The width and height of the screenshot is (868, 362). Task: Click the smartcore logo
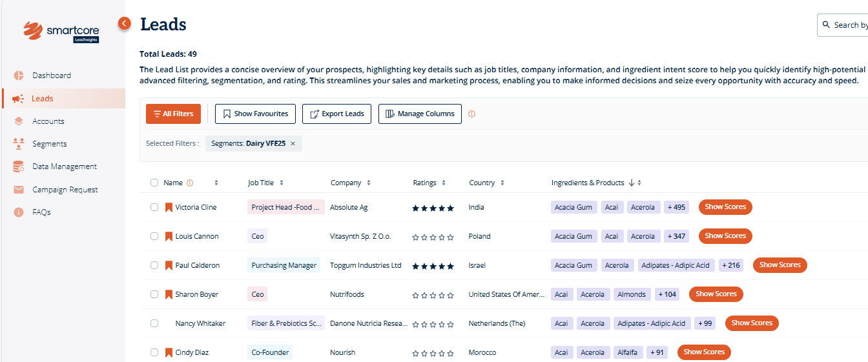pyautogui.click(x=61, y=32)
